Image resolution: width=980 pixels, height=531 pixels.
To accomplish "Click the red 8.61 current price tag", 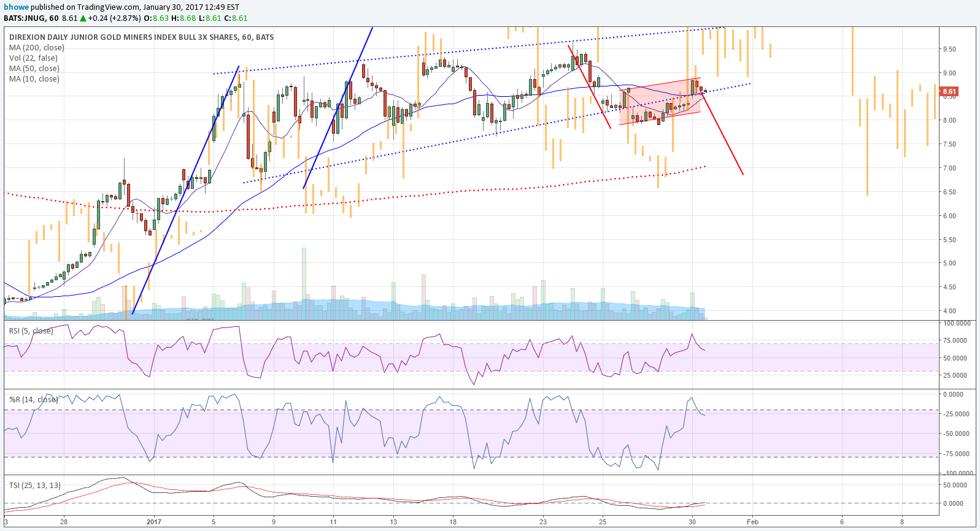I will [x=949, y=92].
